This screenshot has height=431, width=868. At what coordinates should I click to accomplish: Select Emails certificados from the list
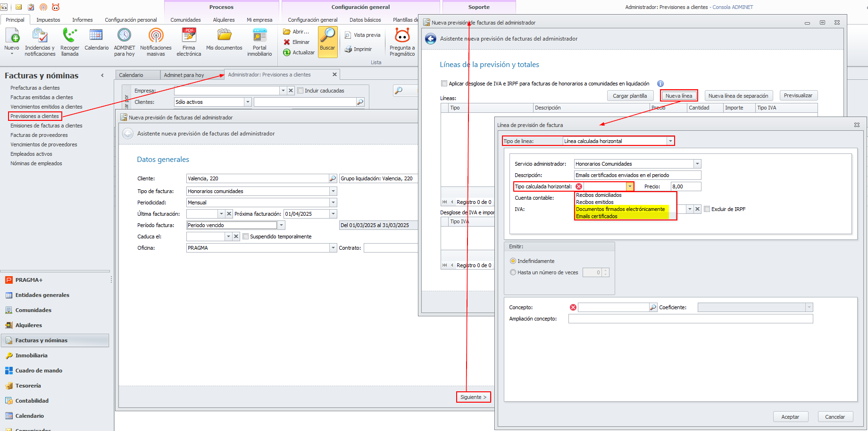(597, 216)
